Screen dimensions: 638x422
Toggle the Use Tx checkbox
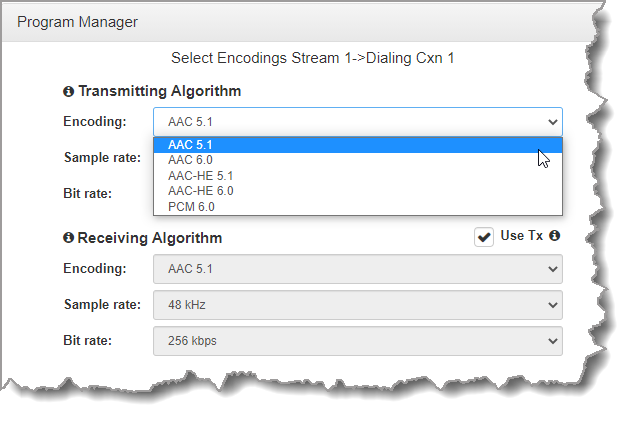coord(484,237)
